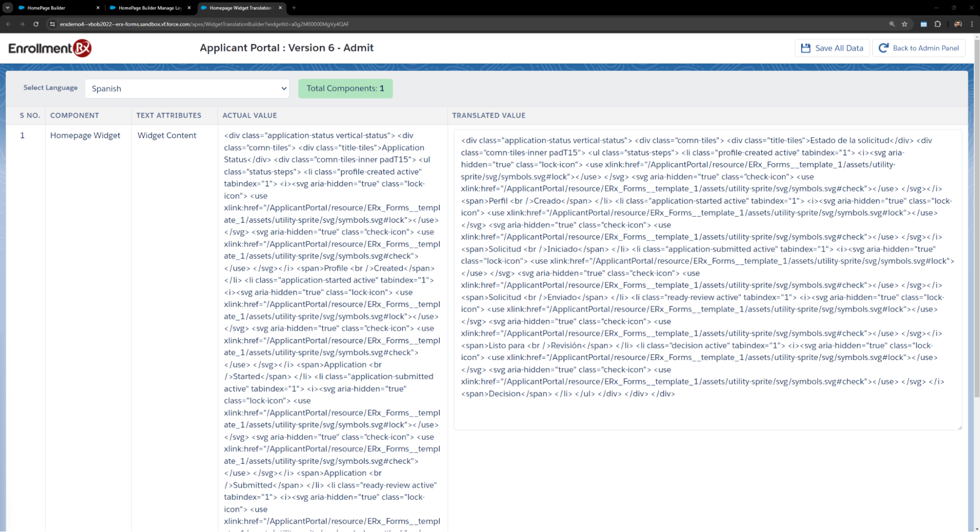Close the Homepage Widget Translation tab

click(280, 8)
